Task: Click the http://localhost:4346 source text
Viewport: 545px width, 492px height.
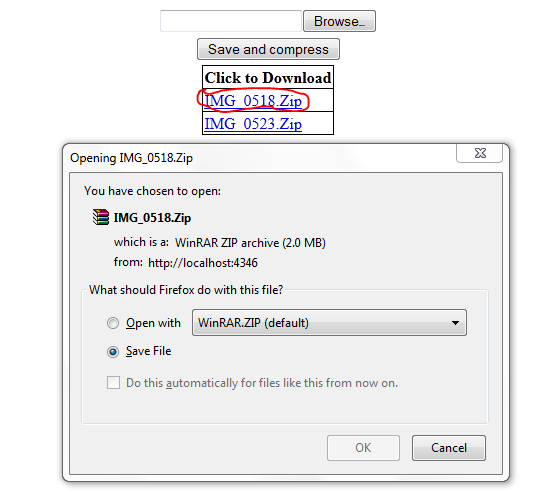Action: click(x=203, y=263)
